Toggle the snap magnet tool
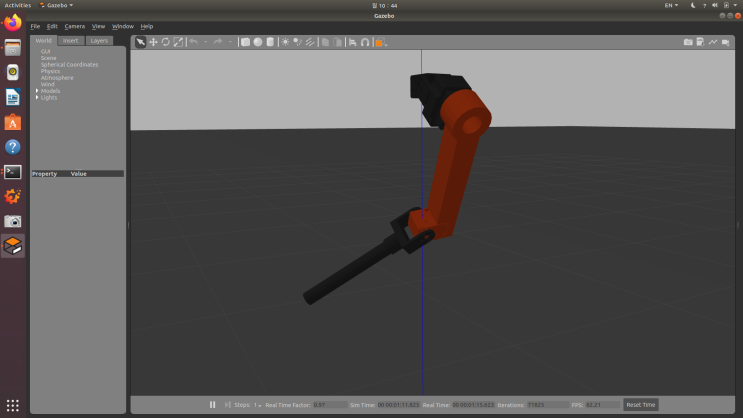The width and height of the screenshot is (743, 418). tap(365, 42)
